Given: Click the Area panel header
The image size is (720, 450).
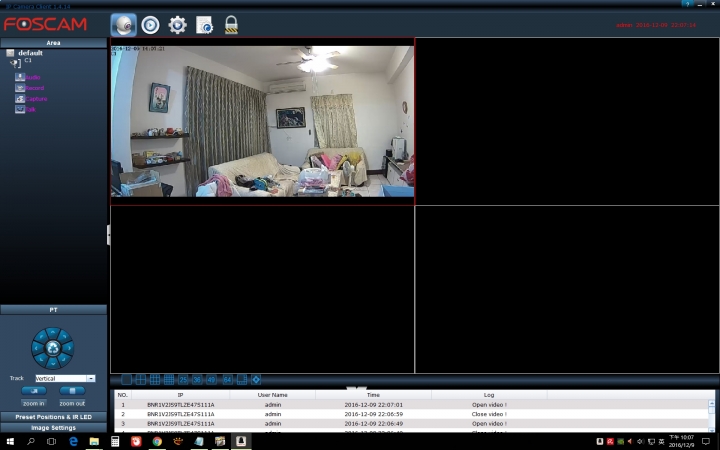Looking at the screenshot, I should 53,43.
